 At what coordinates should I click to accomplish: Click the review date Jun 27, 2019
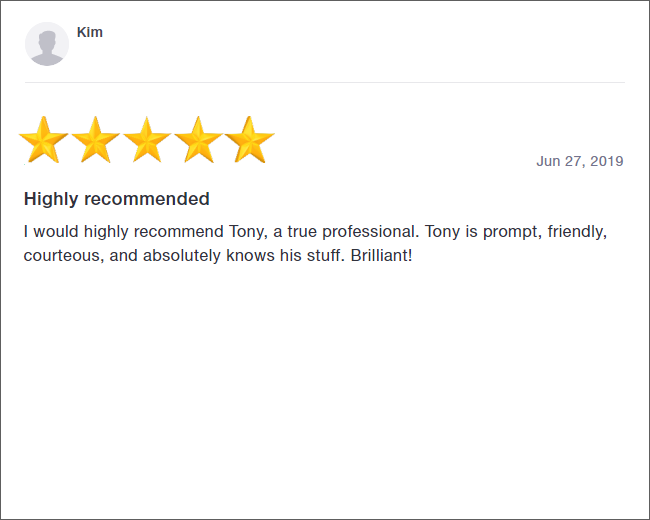(x=579, y=161)
